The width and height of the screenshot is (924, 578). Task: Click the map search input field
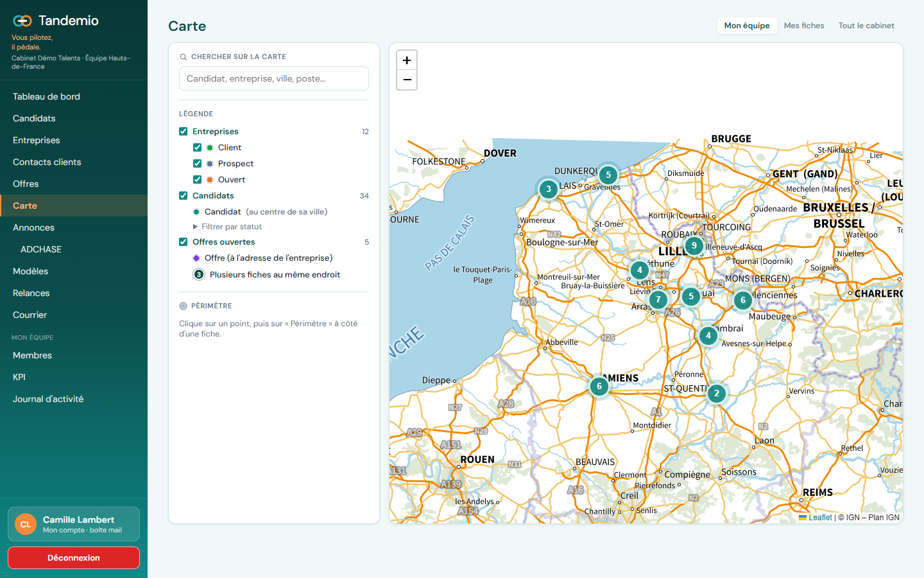[274, 78]
